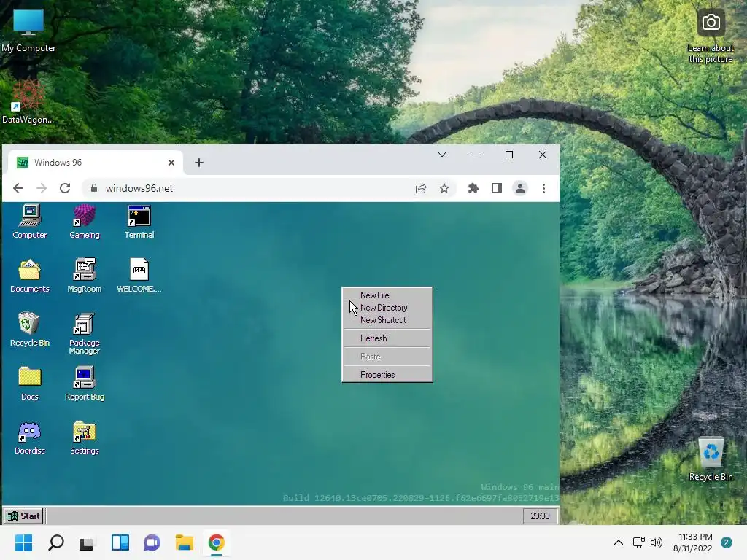Open Task View on the taskbar
Image resolution: width=747 pixels, height=560 pixels.
(88, 542)
